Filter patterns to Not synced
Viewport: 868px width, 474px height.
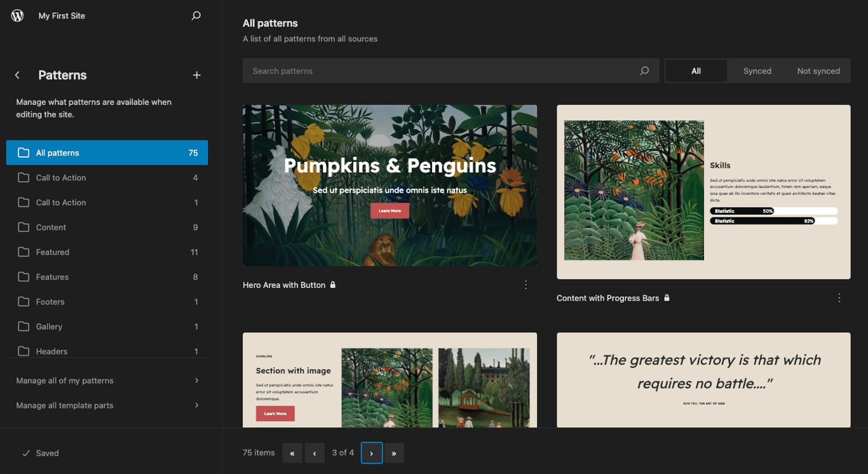[x=818, y=71]
